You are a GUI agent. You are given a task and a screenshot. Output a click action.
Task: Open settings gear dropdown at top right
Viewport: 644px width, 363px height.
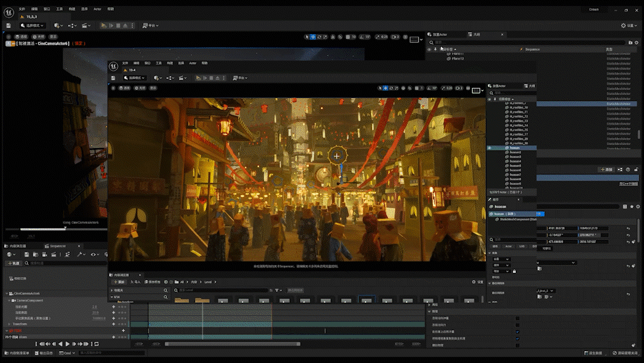click(629, 26)
